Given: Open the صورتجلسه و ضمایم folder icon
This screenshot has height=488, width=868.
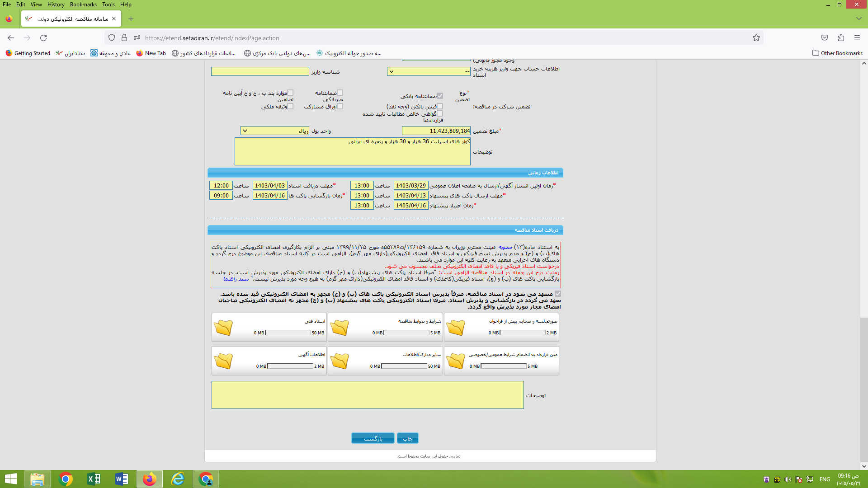Looking at the screenshot, I should (x=456, y=328).
